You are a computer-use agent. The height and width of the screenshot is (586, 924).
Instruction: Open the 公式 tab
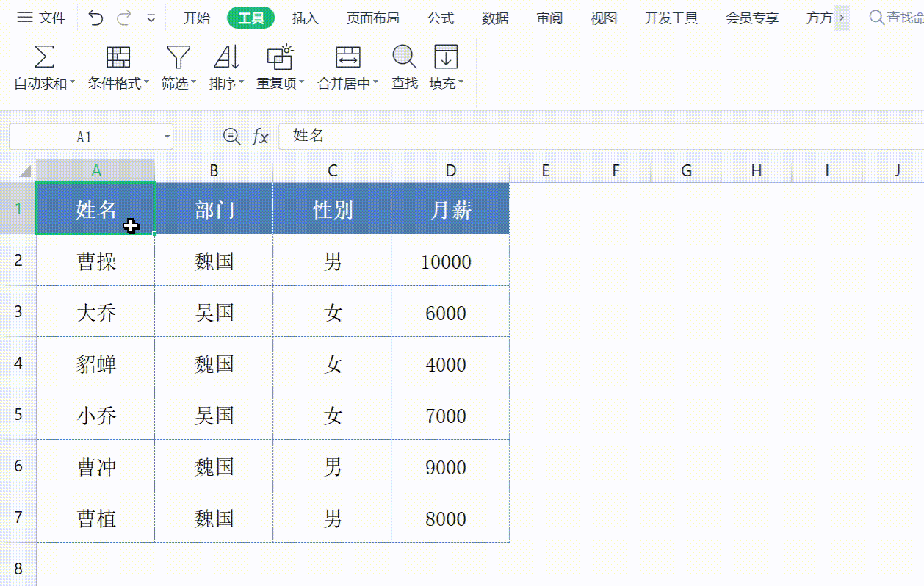(x=441, y=18)
